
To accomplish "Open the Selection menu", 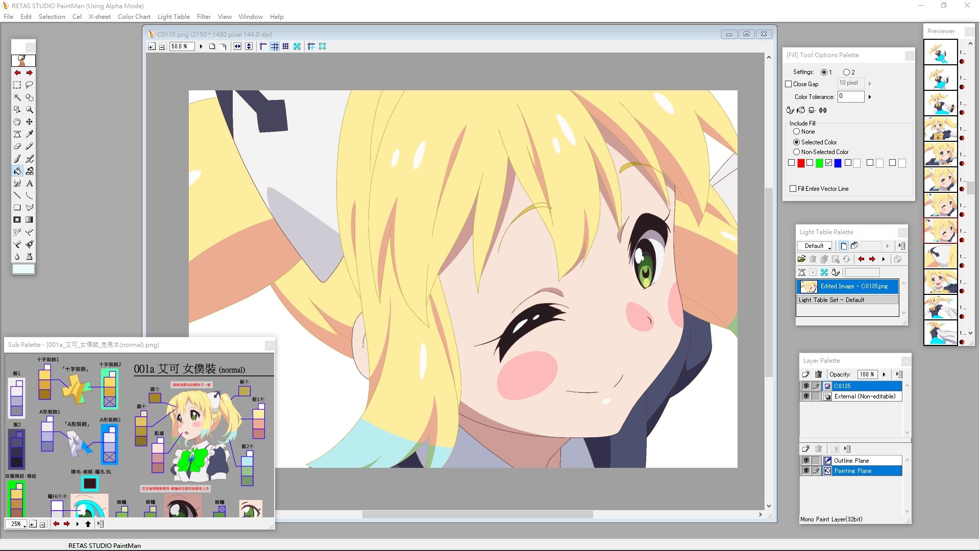I will 52,17.
